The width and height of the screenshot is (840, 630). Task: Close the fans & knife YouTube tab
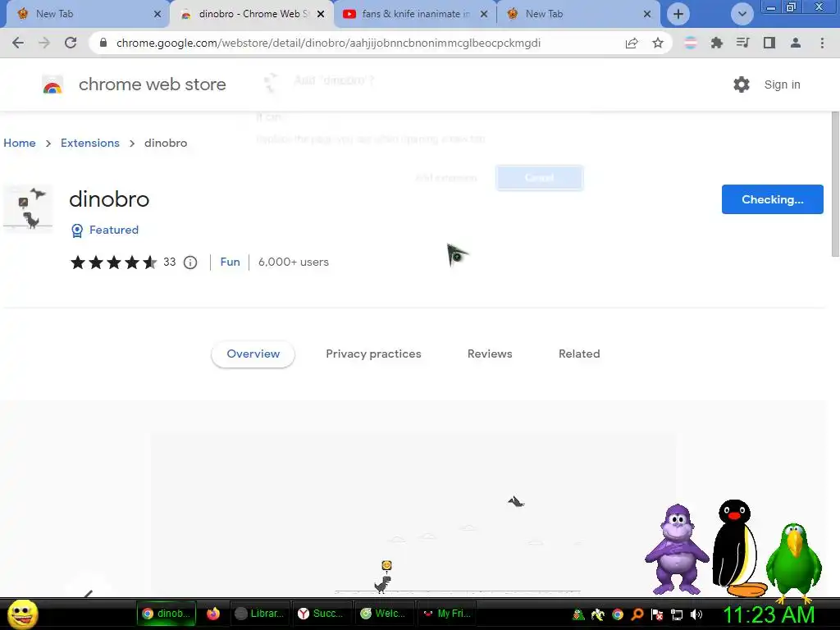(484, 14)
